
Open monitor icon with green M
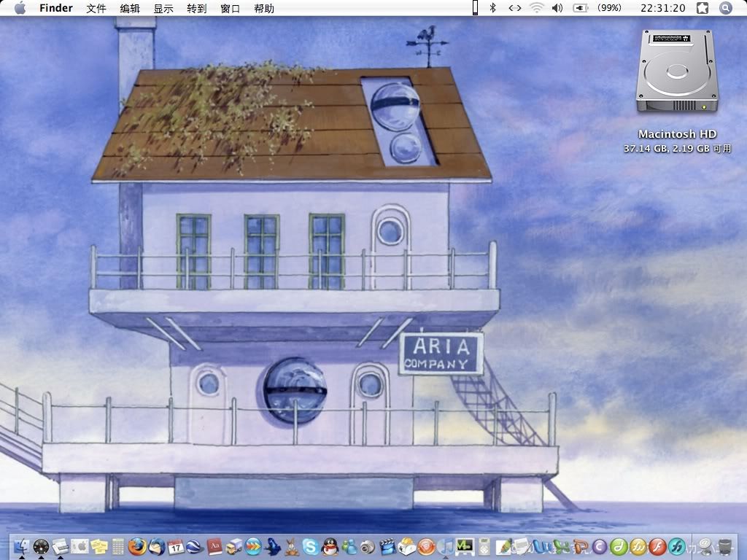click(x=465, y=547)
